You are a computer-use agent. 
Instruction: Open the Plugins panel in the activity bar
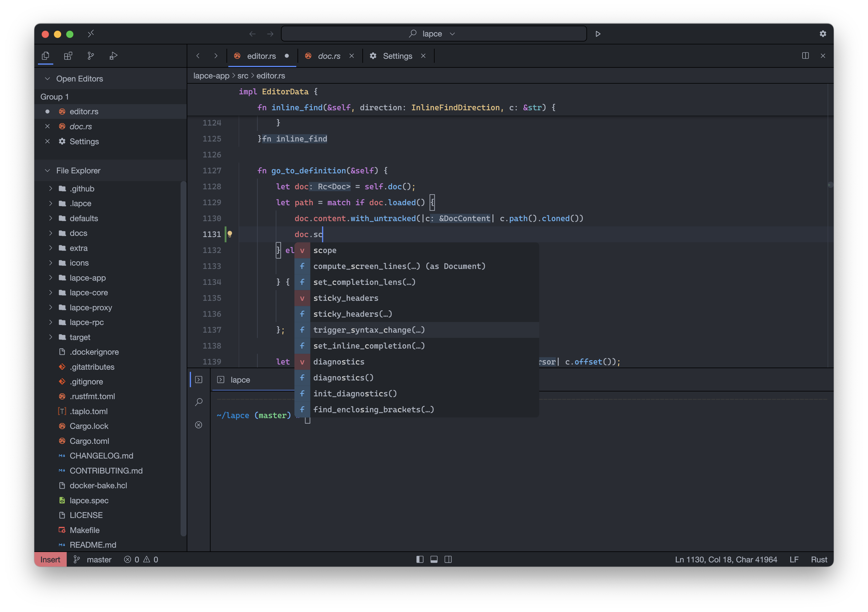68,56
